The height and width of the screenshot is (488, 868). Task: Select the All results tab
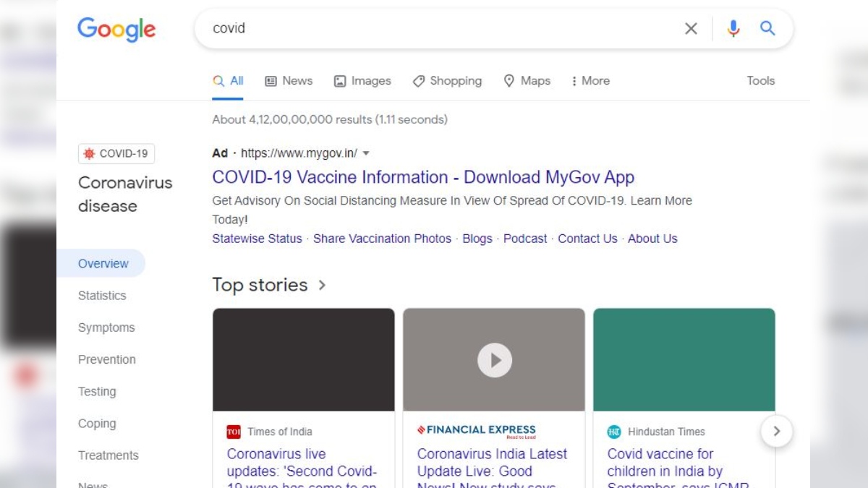pyautogui.click(x=228, y=81)
